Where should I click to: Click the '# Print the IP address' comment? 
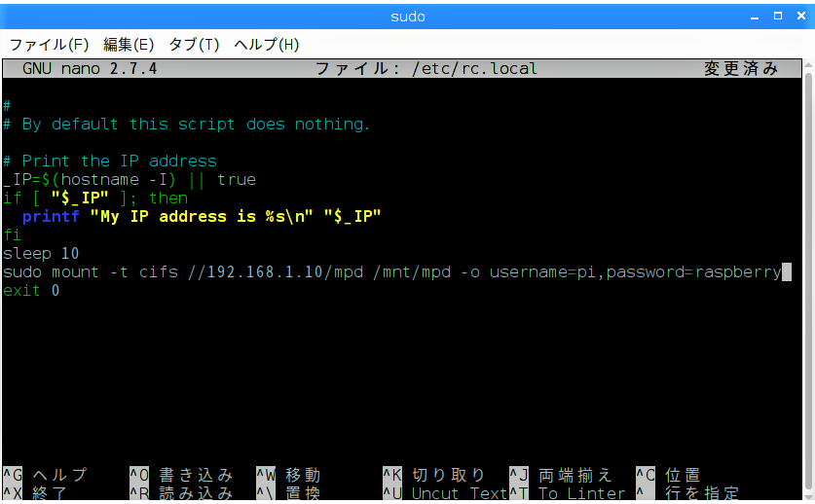pos(110,162)
